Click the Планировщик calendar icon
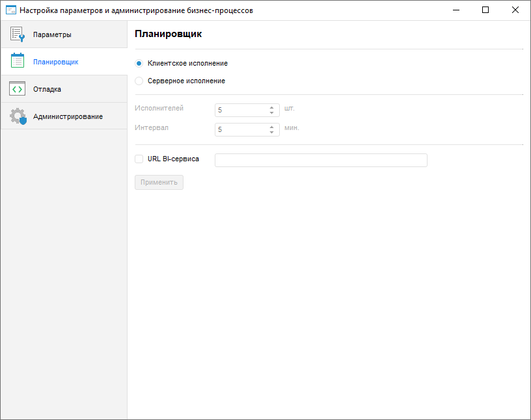 [x=18, y=62]
